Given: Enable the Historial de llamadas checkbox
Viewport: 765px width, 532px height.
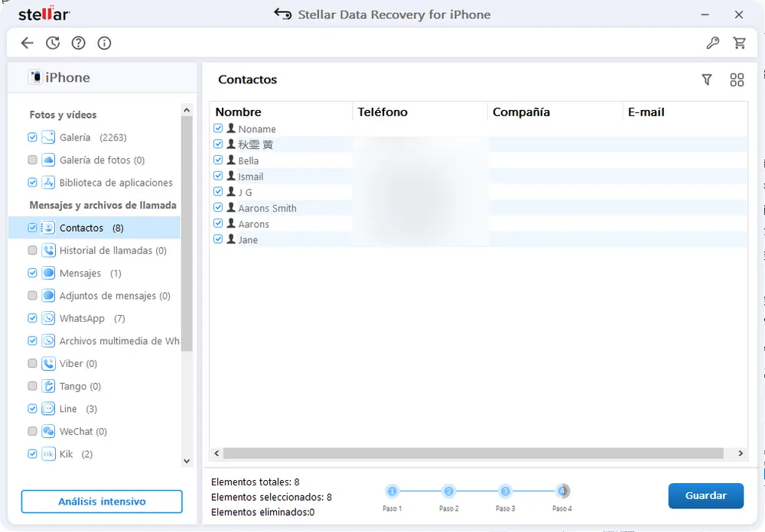Looking at the screenshot, I should [32, 251].
